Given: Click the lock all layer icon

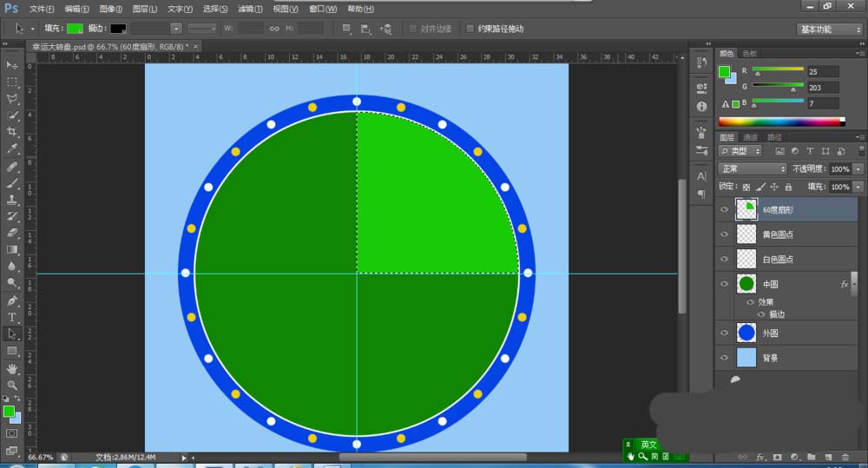Looking at the screenshot, I should click(x=788, y=187).
